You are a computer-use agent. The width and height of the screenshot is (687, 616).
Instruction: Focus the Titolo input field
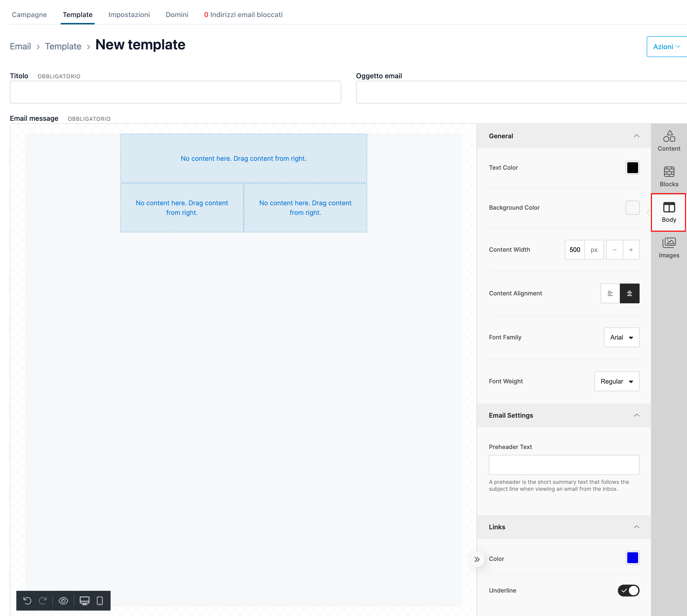[x=175, y=92]
